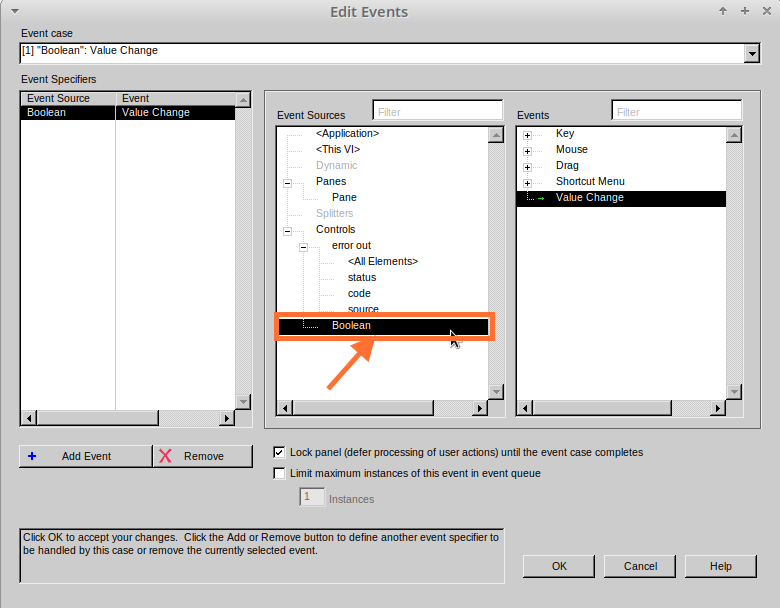Click Event Specifiers scroll up arrow
This screenshot has width=780, height=608.
tap(243, 100)
